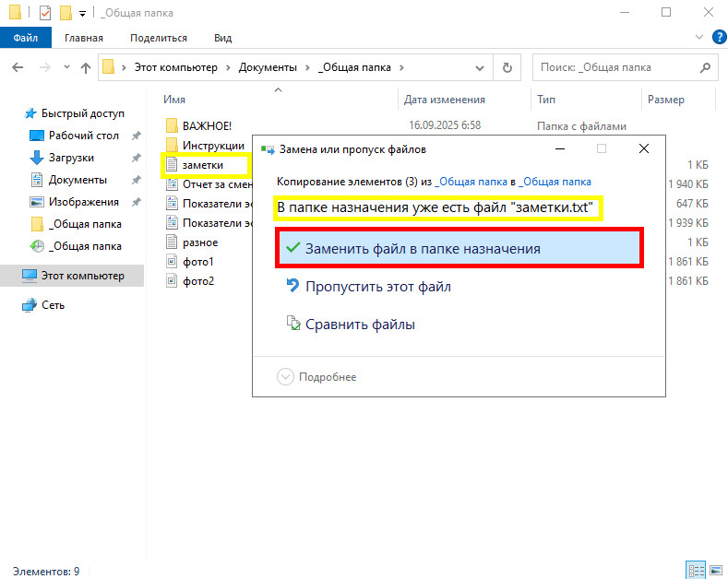
Task: Click the Properties checkmark icon in title bar
Action: [45, 13]
